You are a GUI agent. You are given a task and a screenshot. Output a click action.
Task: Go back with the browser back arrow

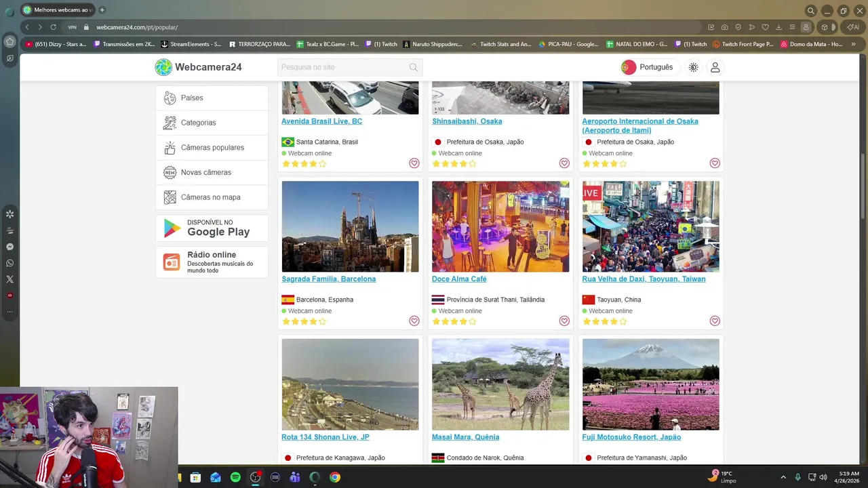26,27
